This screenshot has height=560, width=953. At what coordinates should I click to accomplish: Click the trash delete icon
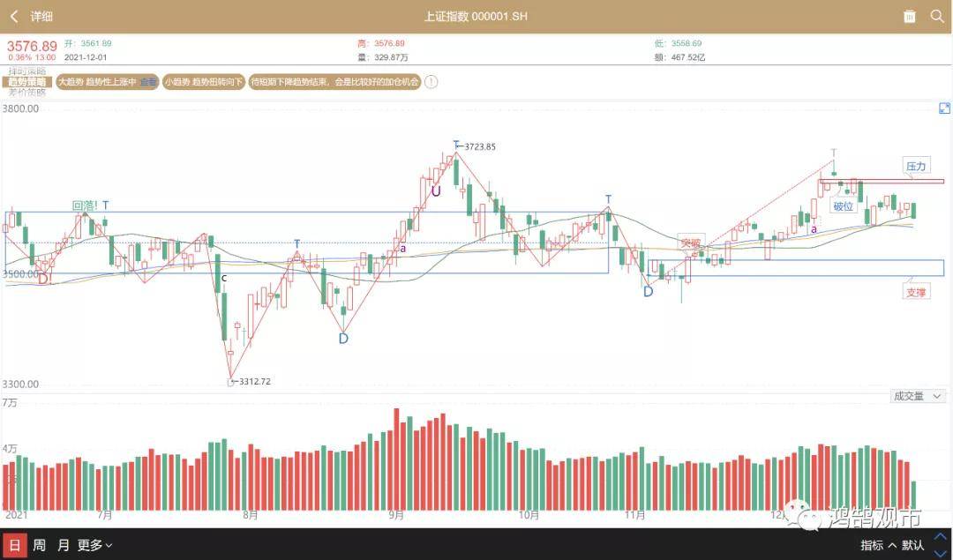(910, 16)
